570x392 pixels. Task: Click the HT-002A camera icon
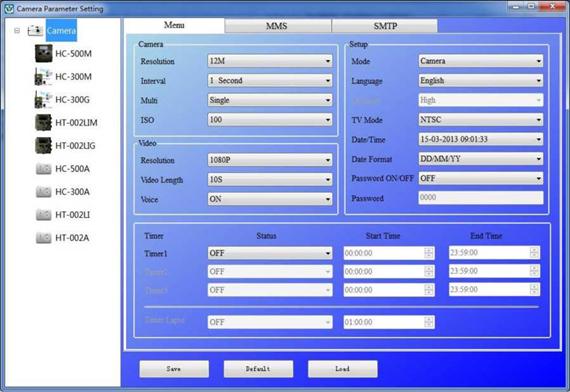pyautogui.click(x=44, y=238)
